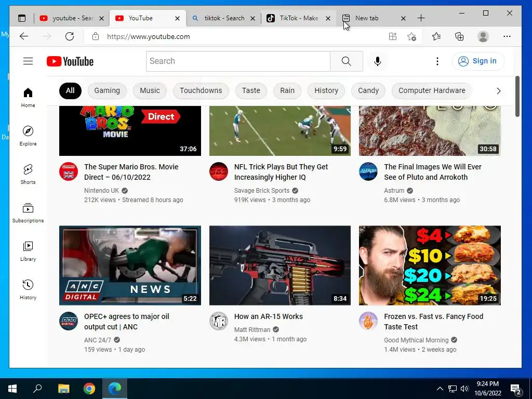Select the Candy filter chip

point(368,90)
